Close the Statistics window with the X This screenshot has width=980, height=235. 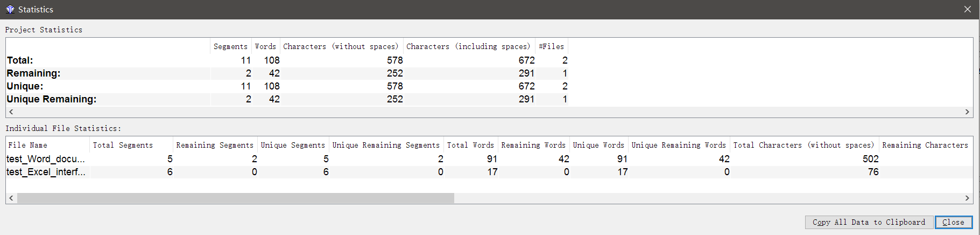pos(968,9)
